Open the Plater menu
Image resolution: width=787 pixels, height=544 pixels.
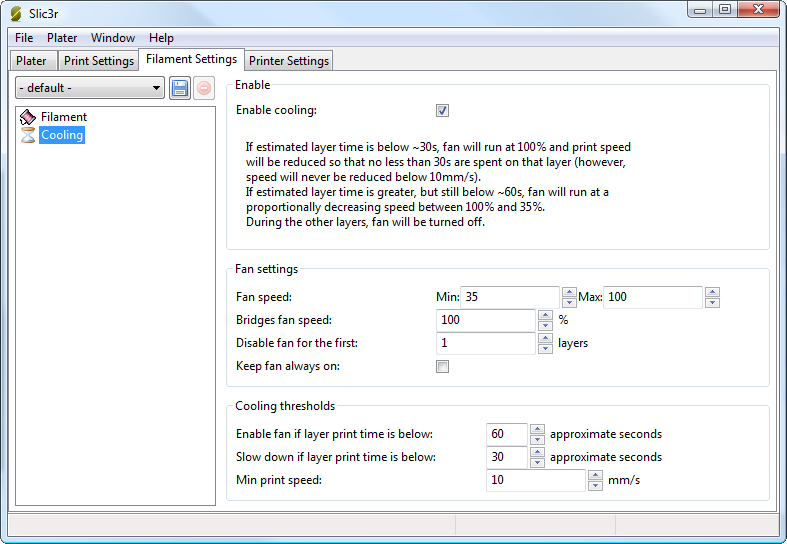pos(62,38)
